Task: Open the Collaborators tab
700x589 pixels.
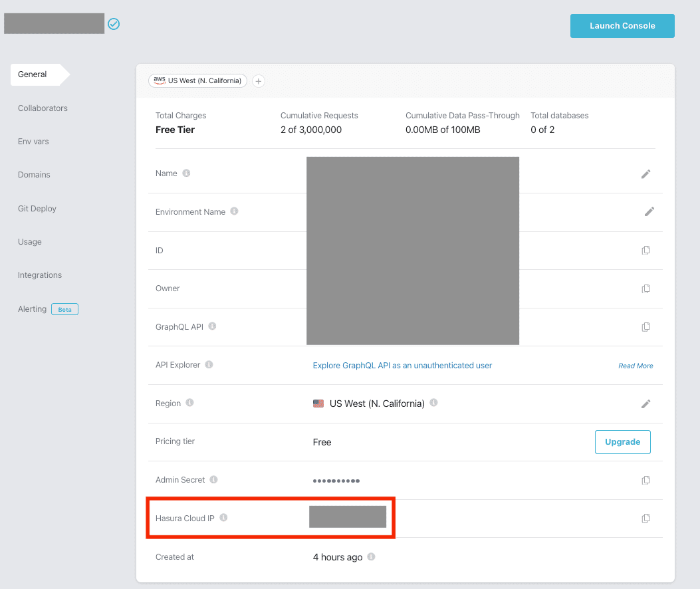Action: (43, 108)
